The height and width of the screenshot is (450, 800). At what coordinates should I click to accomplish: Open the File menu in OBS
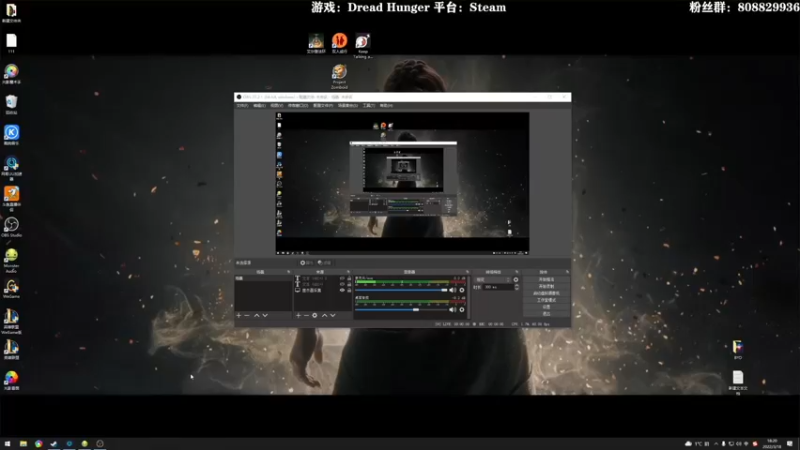point(242,106)
